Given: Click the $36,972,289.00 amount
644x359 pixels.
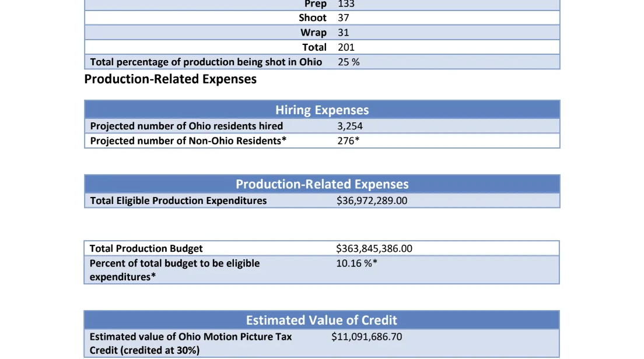Looking at the screenshot, I should [372, 200].
